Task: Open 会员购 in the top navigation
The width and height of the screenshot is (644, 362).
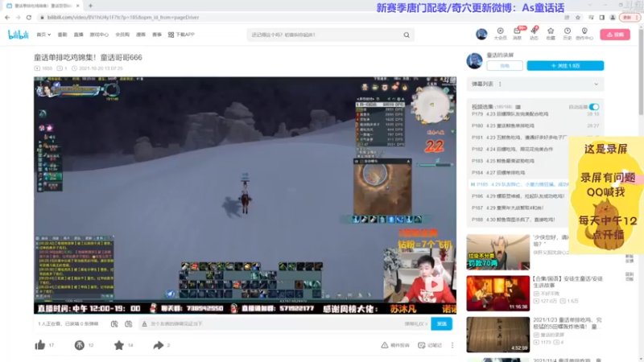Action: pyautogui.click(x=122, y=35)
